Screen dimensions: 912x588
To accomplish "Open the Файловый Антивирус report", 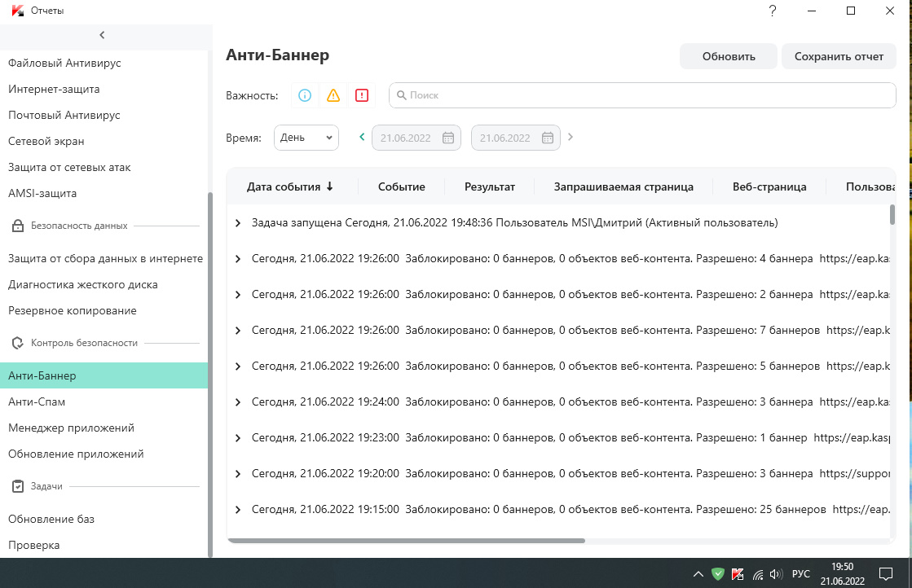I will click(64, 63).
